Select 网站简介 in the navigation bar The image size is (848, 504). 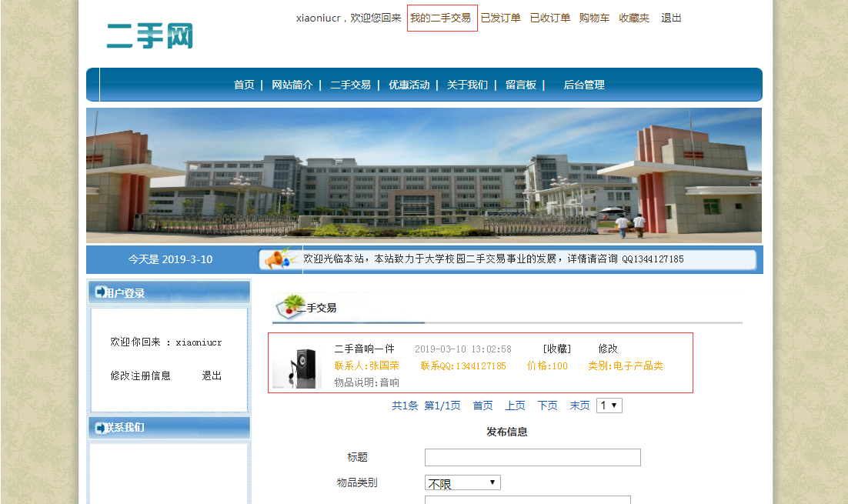(x=292, y=85)
